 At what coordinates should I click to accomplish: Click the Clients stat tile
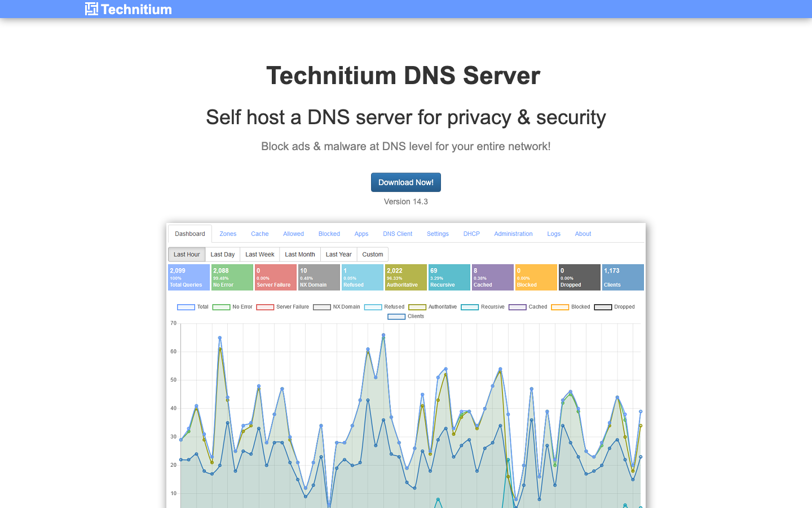click(x=623, y=277)
